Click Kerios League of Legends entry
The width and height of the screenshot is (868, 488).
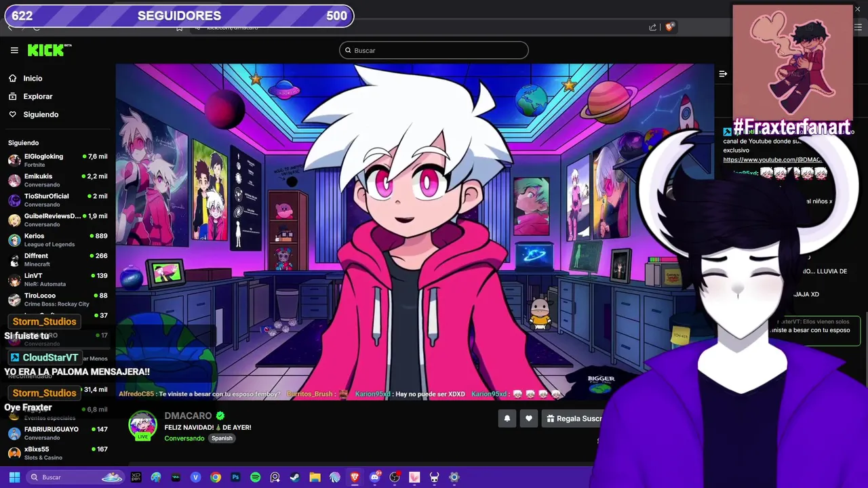[58, 240]
